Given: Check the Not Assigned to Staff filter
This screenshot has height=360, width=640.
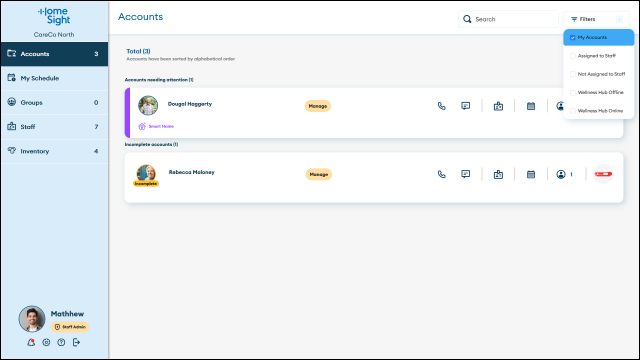Looking at the screenshot, I should coord(573,74).
